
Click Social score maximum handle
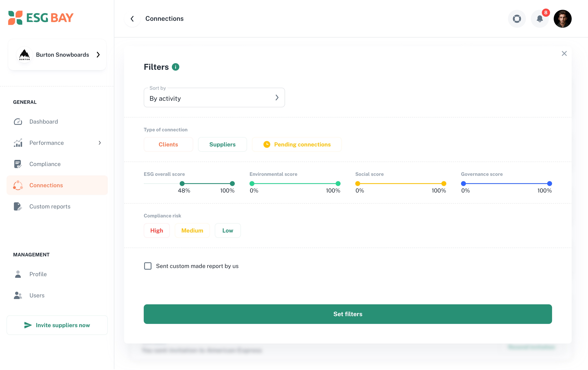444,184
